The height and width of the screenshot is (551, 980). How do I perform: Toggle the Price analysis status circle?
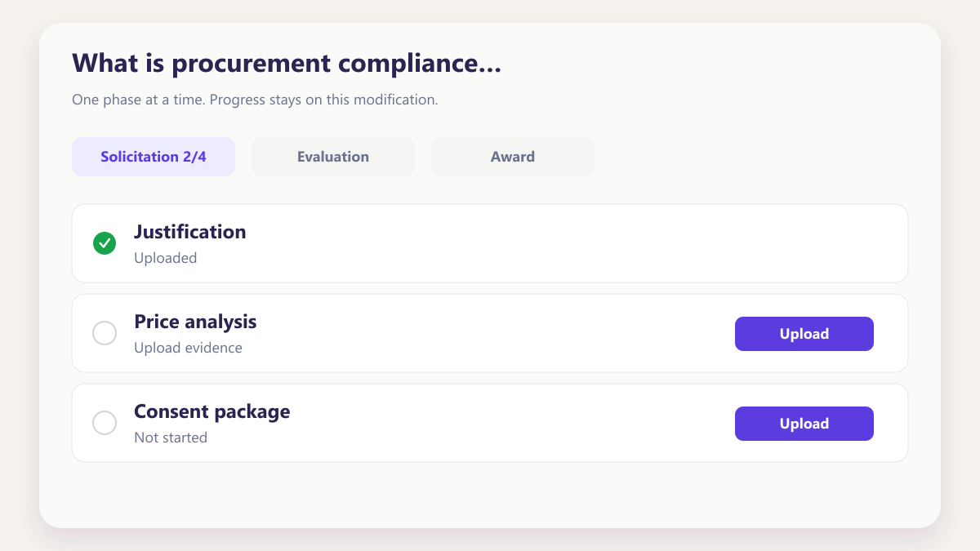[x=105, y=333]
